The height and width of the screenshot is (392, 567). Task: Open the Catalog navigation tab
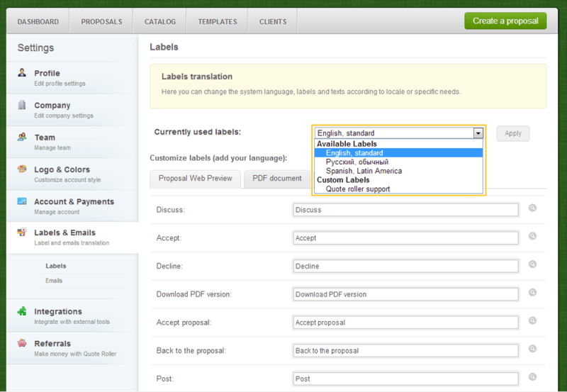160,22
